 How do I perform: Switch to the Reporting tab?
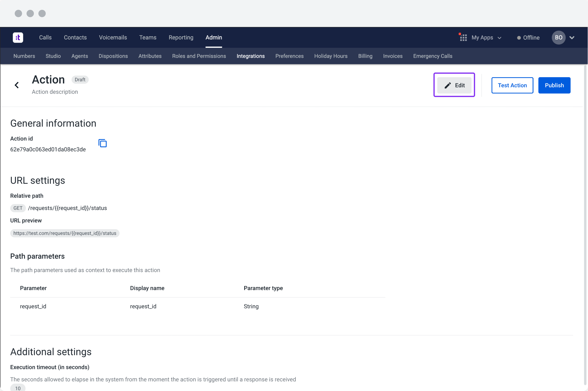tap(181, 37)
